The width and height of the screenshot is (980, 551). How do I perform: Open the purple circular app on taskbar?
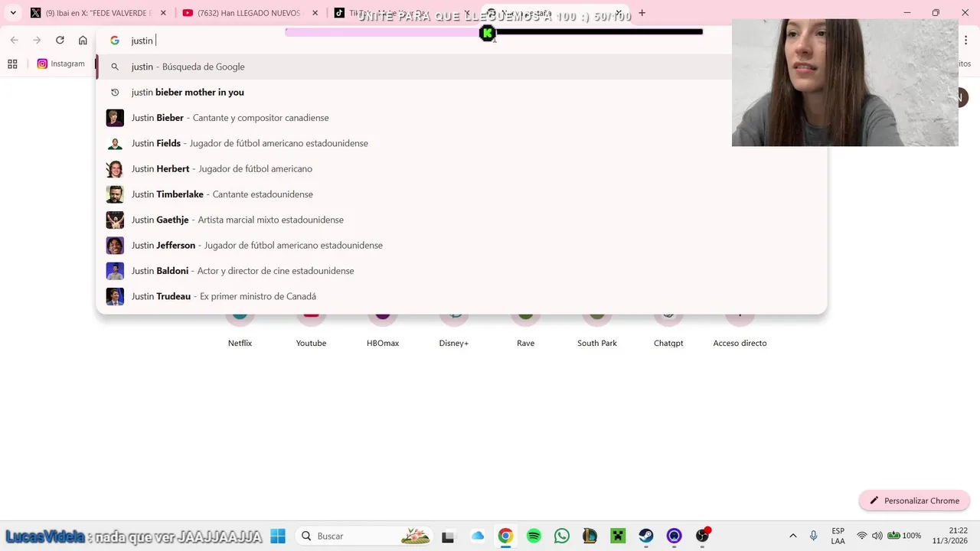(x=674, y=536)
